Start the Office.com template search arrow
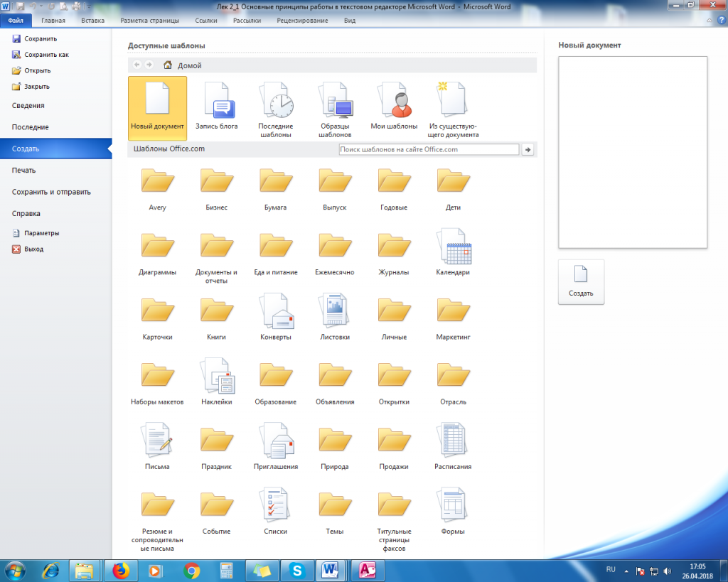This screenshot has width=728, height=582. coord(528,149)
